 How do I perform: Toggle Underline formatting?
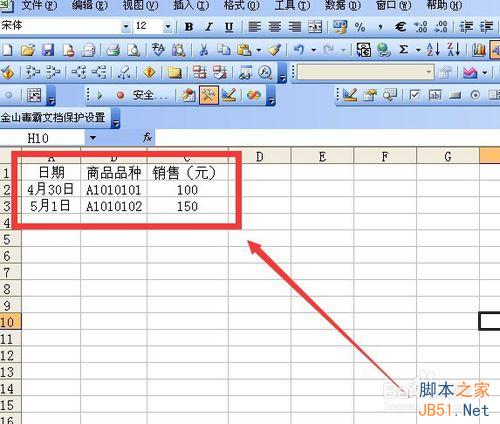pyautogui.click(x=229, y=27)
